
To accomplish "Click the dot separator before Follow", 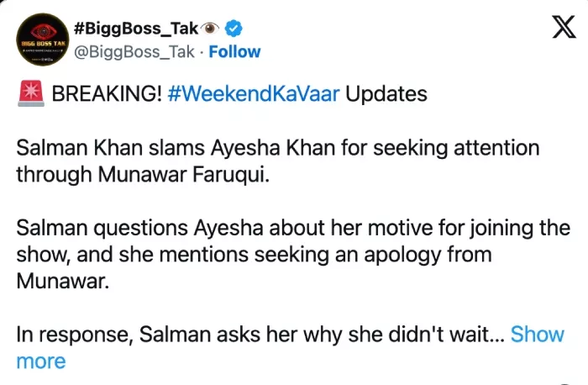I will (x=202, y=51).
